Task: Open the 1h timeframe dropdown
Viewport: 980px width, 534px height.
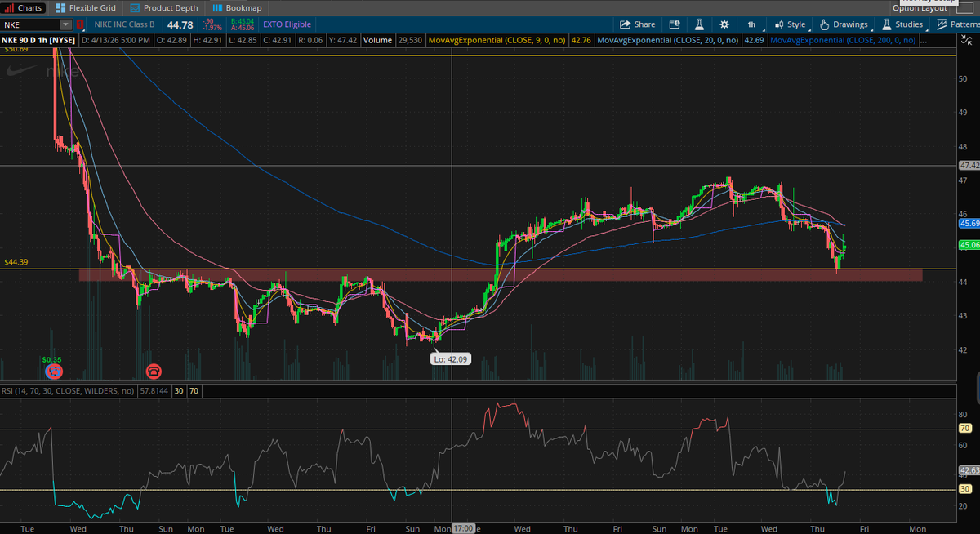Action: point(751,24)
